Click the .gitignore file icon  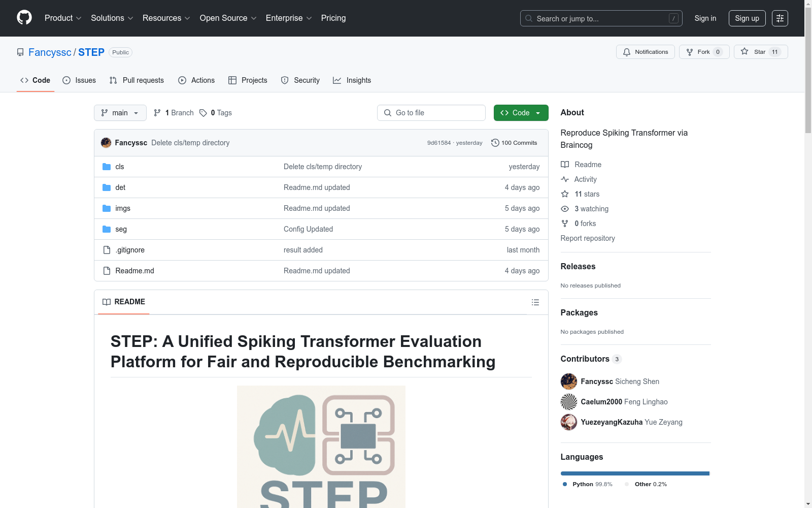coord(107,250)
